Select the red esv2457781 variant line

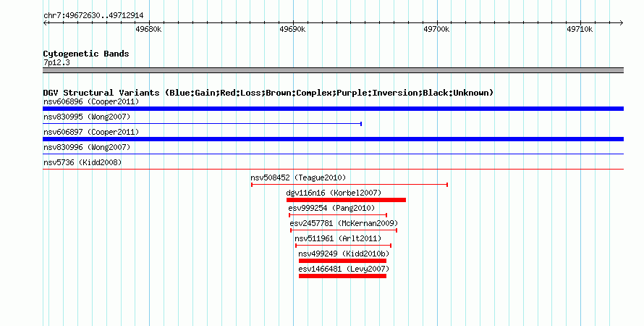[344, 230]
